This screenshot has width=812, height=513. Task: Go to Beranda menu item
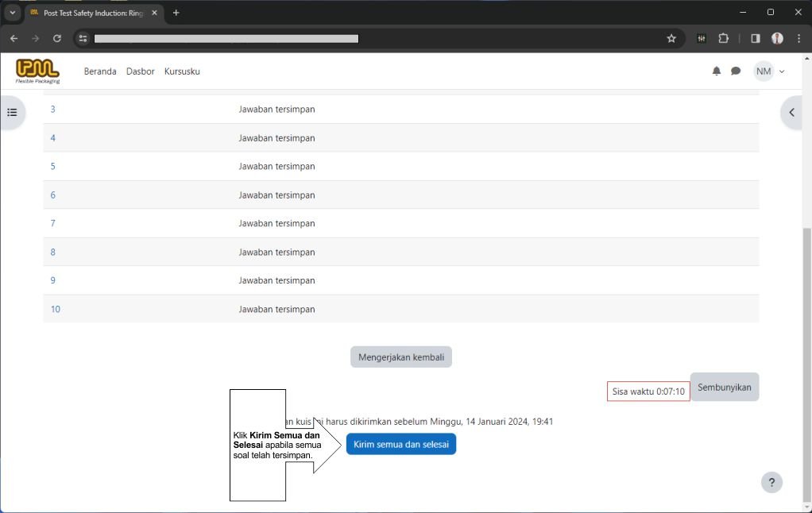[x=100, y=71]
